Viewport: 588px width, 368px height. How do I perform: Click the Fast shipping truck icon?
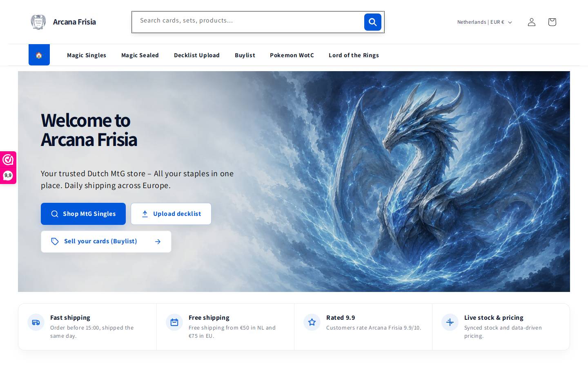[36, 322]
